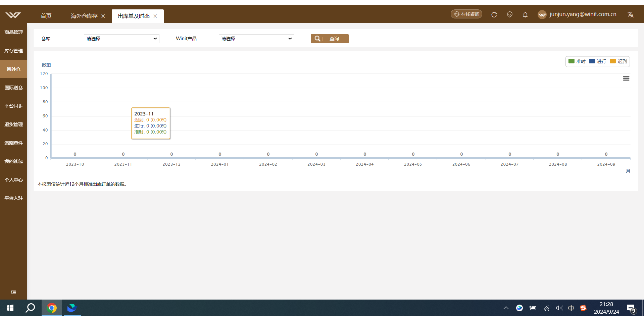Switch to the 首页 tab
Image resolution: width=644 pixels, height=316 pixels.
(46, 16)
